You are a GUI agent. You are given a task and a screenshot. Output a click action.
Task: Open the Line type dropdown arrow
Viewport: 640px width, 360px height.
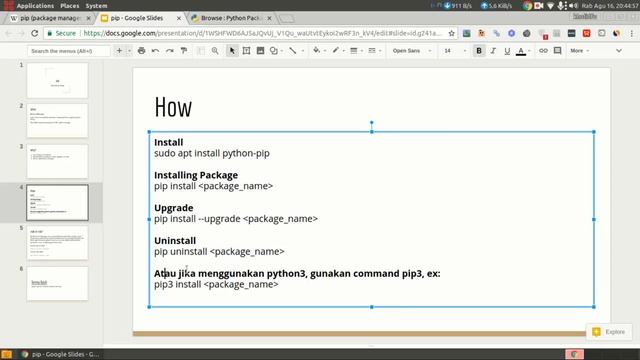pos(302,51)
